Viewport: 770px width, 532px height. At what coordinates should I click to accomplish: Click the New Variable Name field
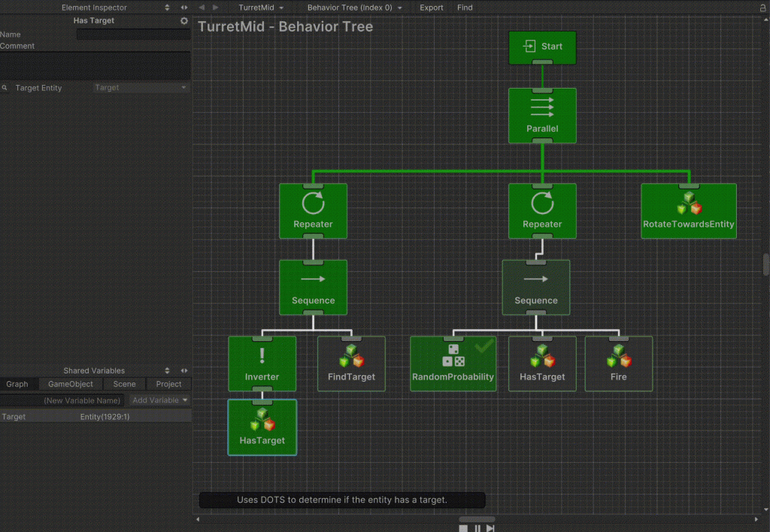pos(82,401)
